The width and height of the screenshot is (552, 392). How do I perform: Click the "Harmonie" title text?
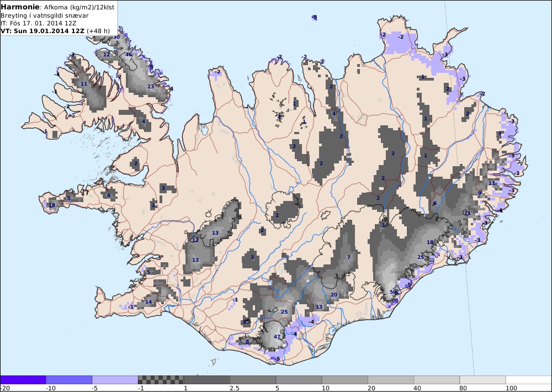pos(20,7)
